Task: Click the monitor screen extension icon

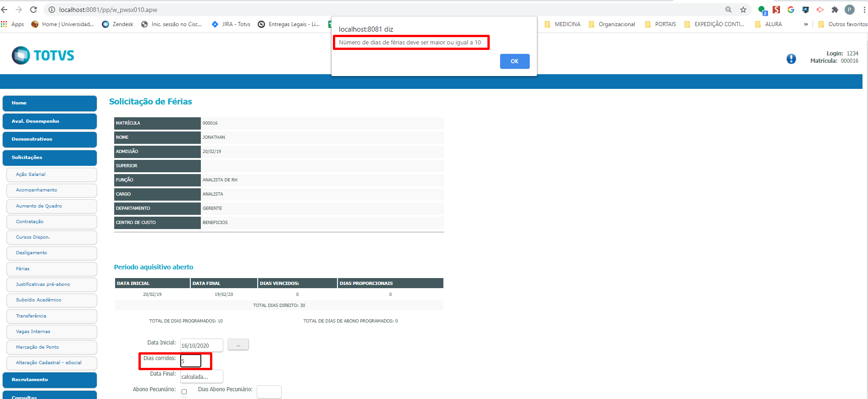Action: 806,9
